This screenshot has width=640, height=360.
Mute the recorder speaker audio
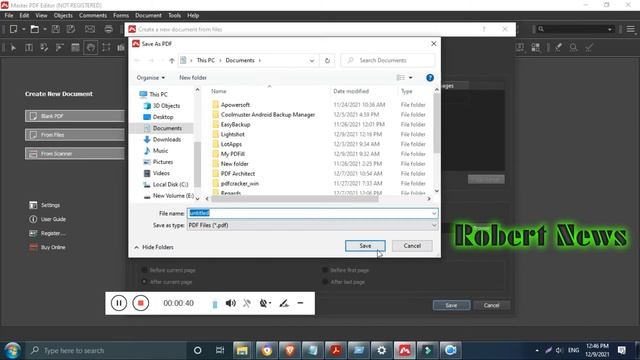231,303
